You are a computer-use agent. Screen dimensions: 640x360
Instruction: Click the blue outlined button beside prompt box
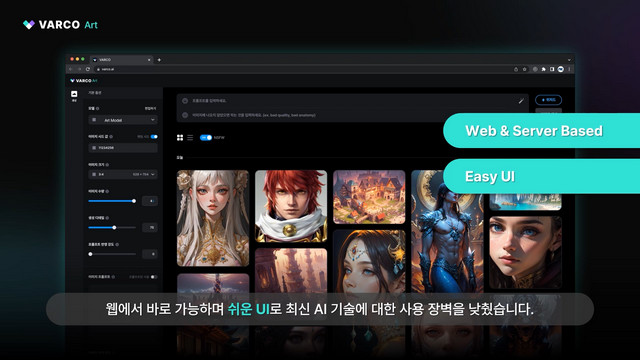(548, 100)
